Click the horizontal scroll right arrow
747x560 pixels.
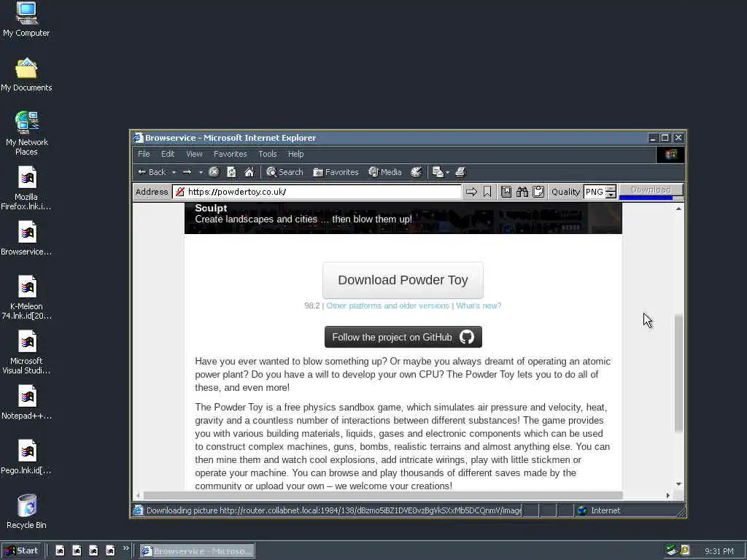click(x=668, y=495)
